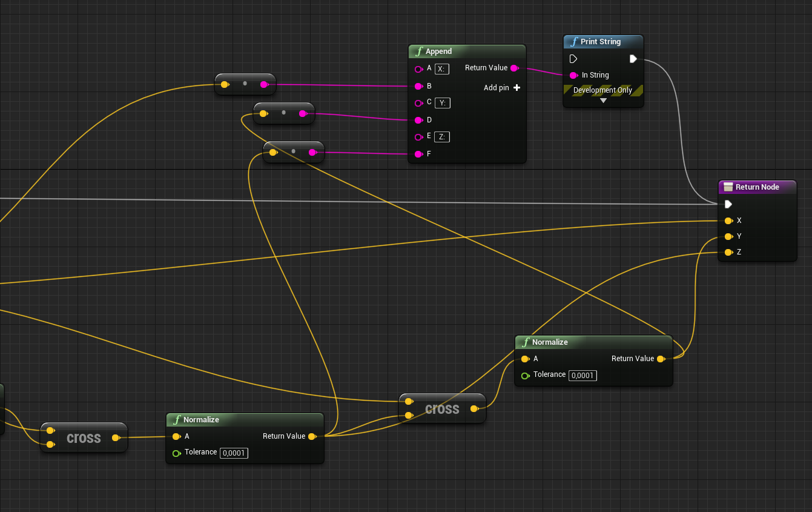
Task: Click the Print String execution input pin
Action: tap(573, 59)
